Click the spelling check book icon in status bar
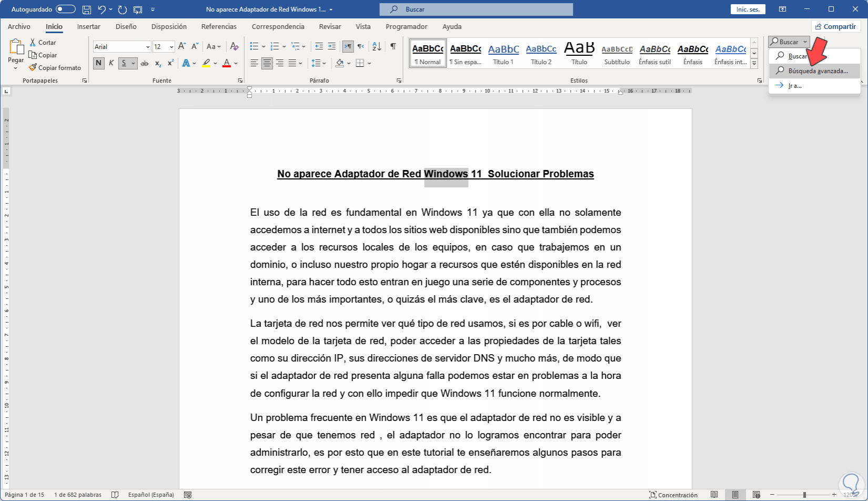This screenshot has height=501, width=868. point(115,495)
